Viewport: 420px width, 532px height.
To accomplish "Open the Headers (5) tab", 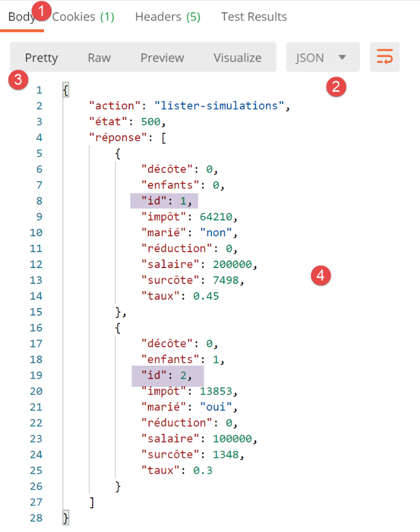I will (167, 16).
